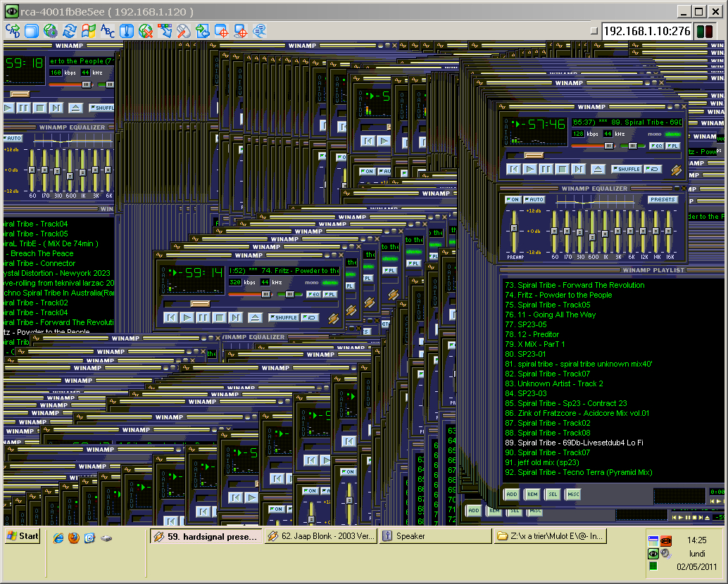The width and height of the screenshot is (728, 584).
Task: Toggle EQ button in track 89 Winamp
Action: click(x=656, y=146)
